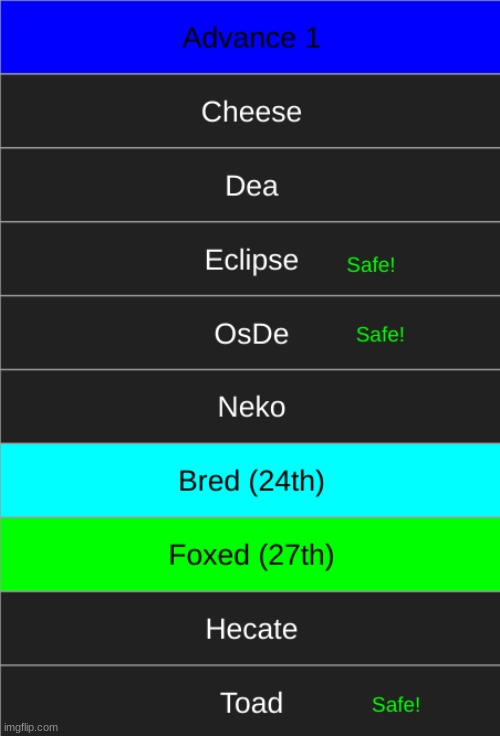The image size is (500, 736).
Task: Click the Eclipse name
Action: pos(252,261)
